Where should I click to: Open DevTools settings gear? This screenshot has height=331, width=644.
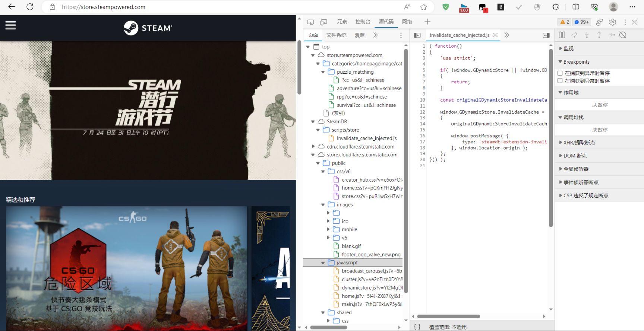613,22
